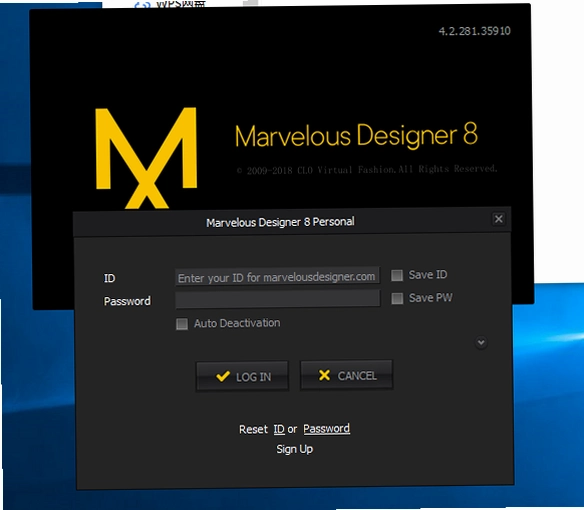Screen dimensions: 584x510
Task: Close the Marvelous Designer 8 Personal dialog
Action: click(x=499, y=219)
